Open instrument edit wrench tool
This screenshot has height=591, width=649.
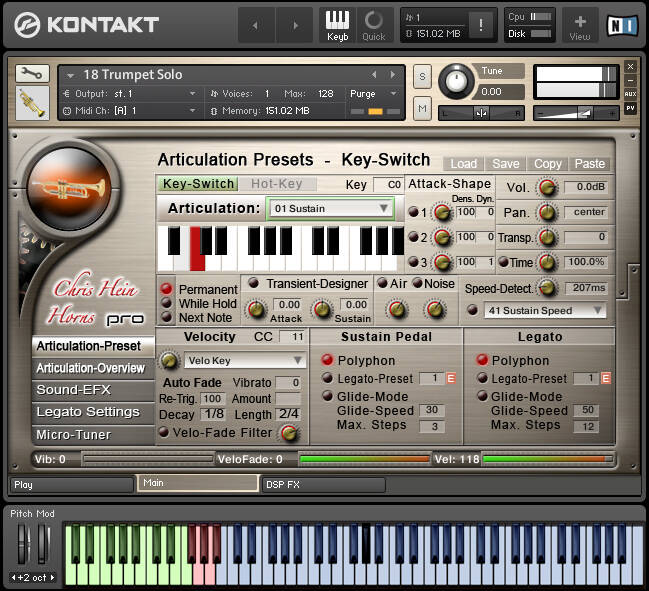tap(32, 73)
